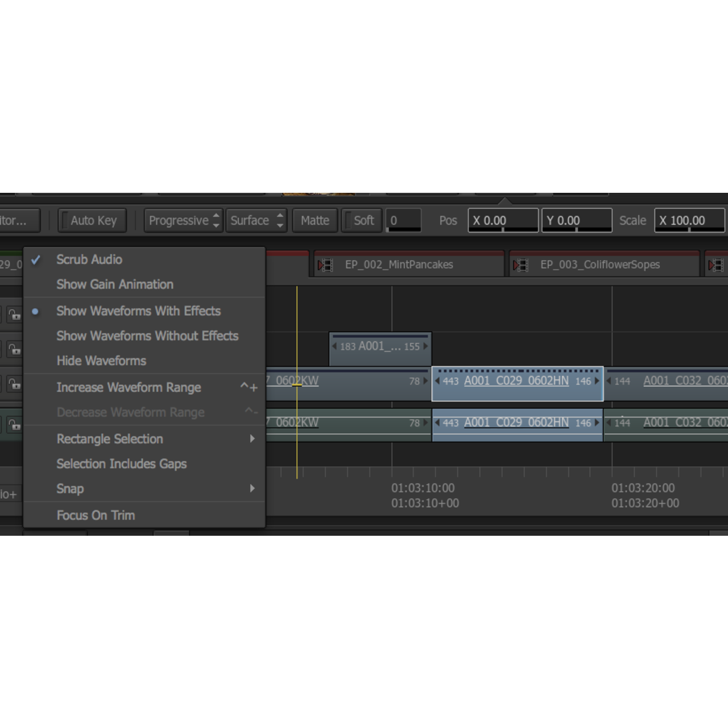
Task: Click the Soft button
Action: pos(363,220)
